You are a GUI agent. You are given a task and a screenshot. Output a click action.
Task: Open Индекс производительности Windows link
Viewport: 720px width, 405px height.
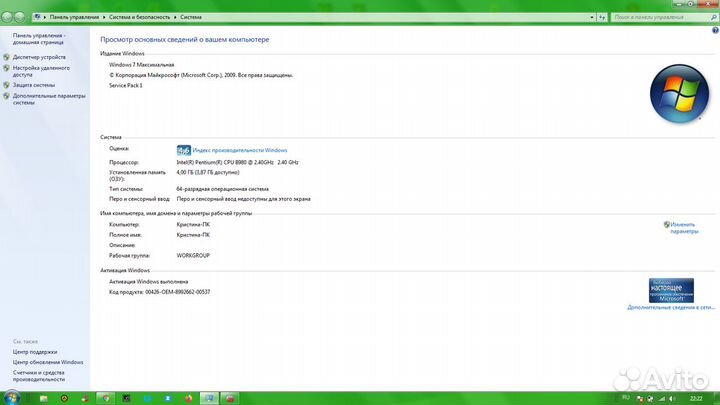(x=240, y=150)
